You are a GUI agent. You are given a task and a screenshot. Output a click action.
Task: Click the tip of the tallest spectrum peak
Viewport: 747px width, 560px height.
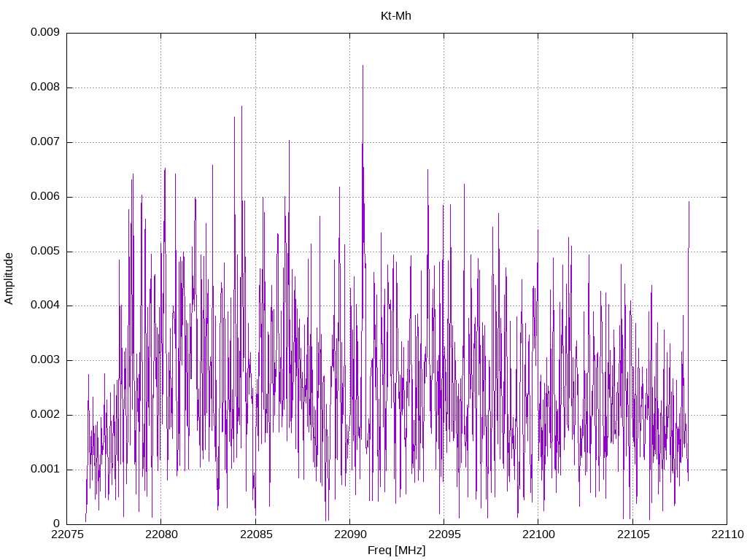click(x=363, y=66)
